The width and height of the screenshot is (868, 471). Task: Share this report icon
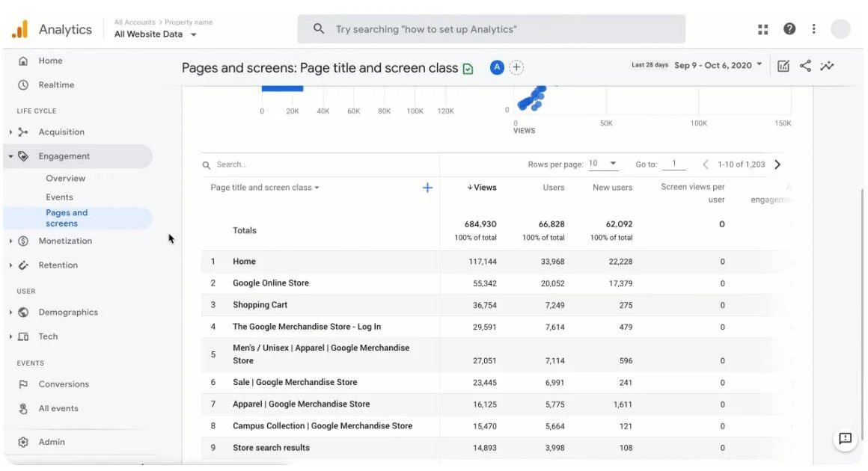point(805,66)
